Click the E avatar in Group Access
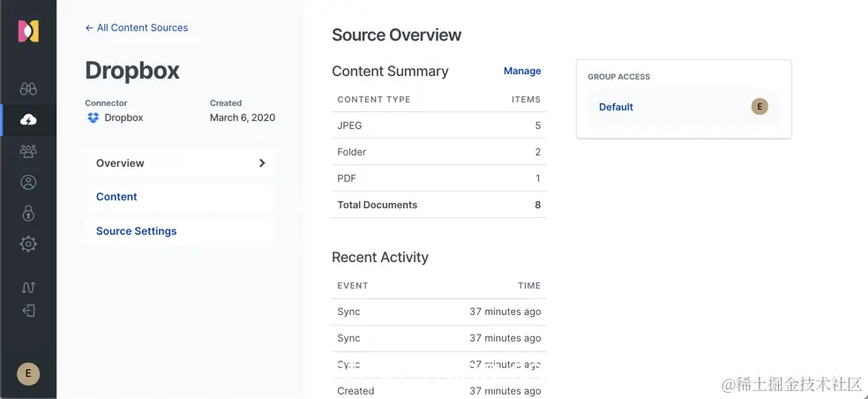868x399 pixels. coord(759,107)
